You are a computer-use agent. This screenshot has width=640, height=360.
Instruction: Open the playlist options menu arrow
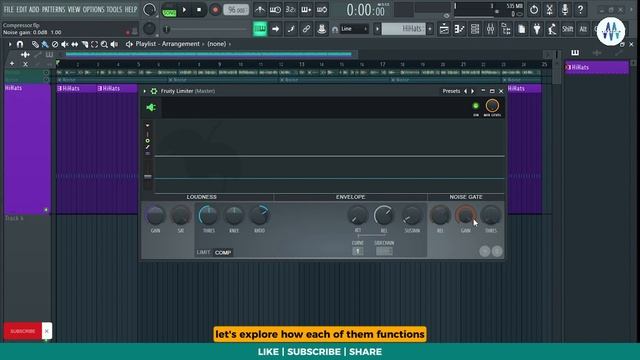[x=10, y=44]
